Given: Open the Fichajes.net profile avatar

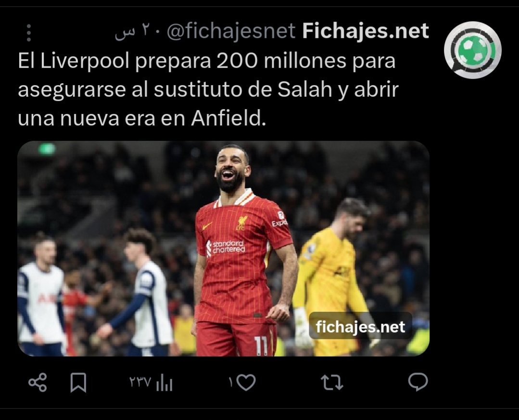Looking at the screenshot, I should [x=472, y=50].
